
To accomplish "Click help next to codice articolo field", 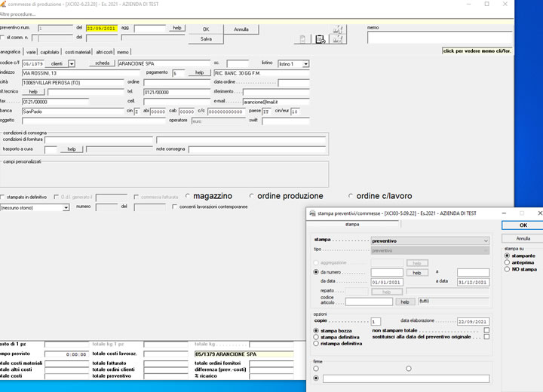I will (405, 302).
